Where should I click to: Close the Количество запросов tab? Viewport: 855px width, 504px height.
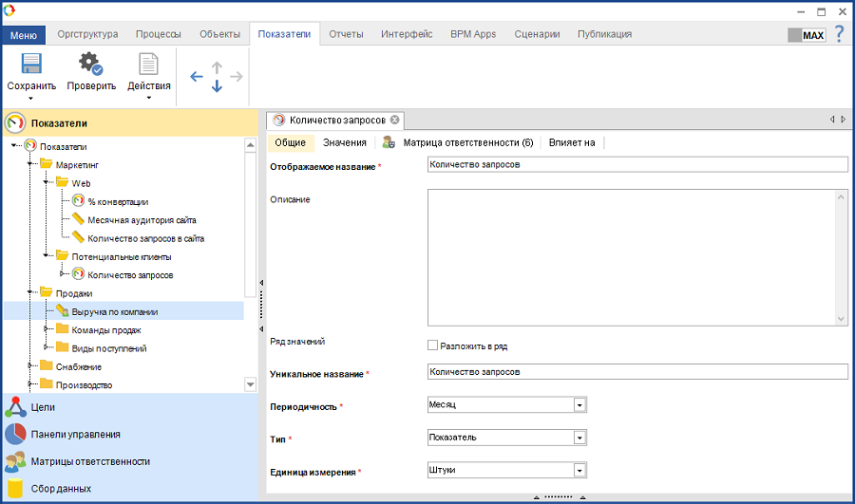pyautogui.click(x=394, y=120)
